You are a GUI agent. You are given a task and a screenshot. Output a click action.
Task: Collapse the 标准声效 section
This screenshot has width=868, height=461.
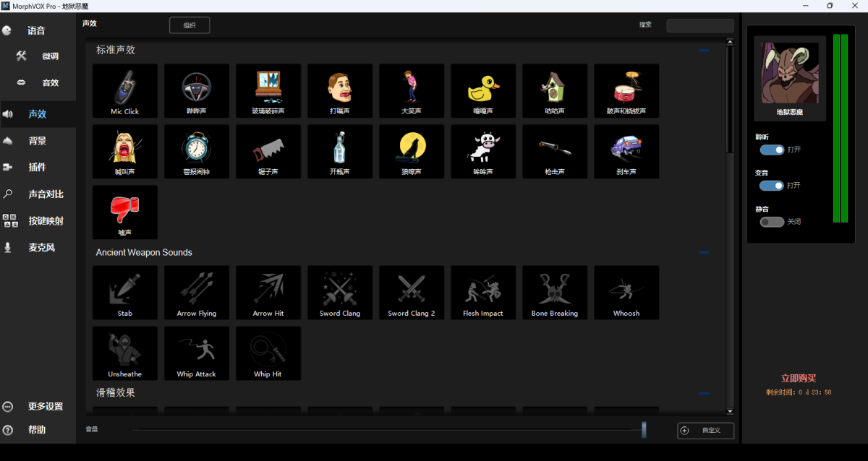pyautogui.click(x=704, y=51)
